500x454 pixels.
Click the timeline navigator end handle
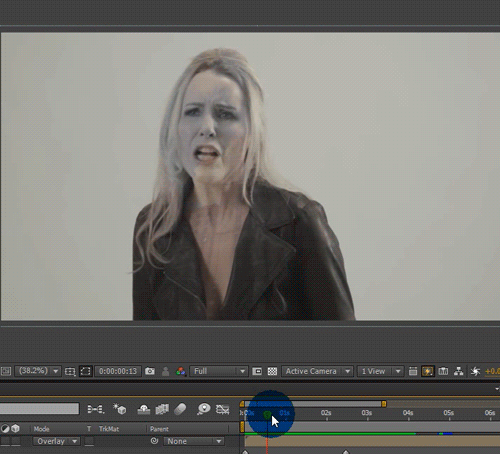click(x=384, y=404)
